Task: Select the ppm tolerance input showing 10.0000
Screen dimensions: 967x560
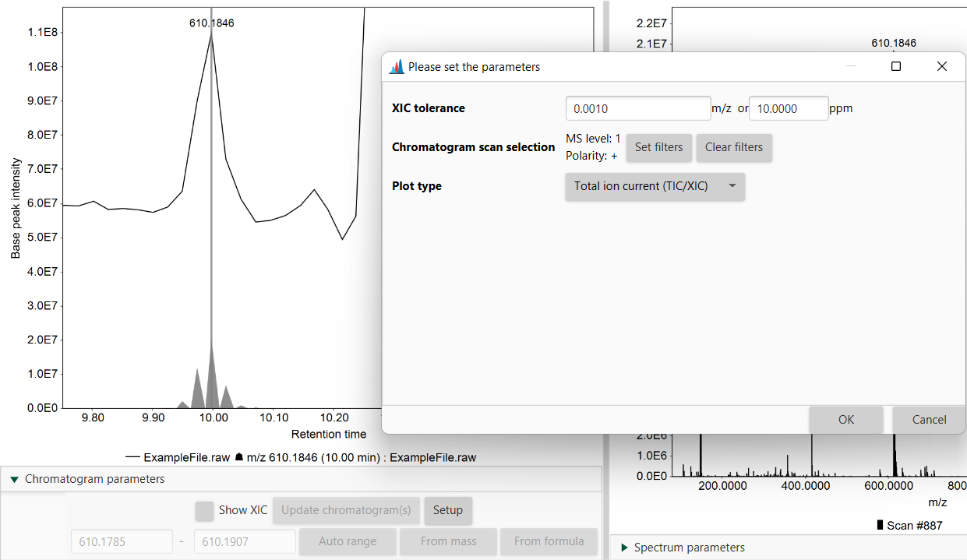Action: coord(788,107)
